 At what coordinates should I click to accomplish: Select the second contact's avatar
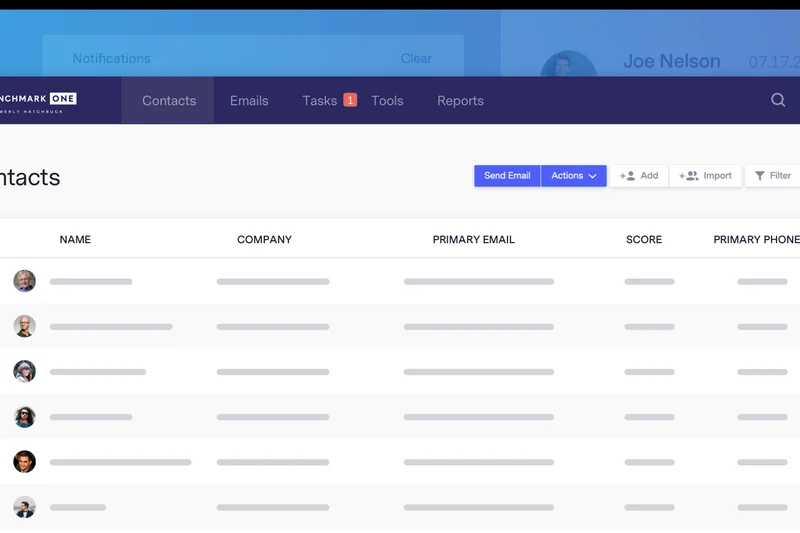(x=25, y=326)
